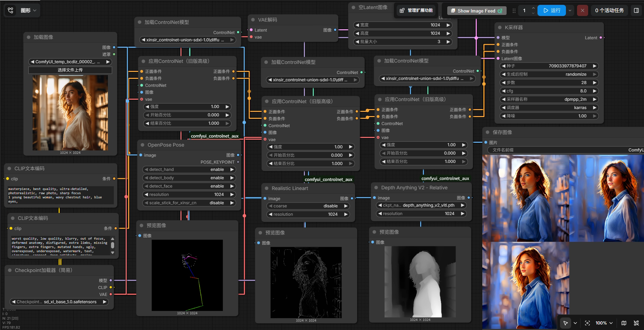Viewport: 644px width, 330px height.
Task: Toggle the minimap icon
Action: coord(624,323)
